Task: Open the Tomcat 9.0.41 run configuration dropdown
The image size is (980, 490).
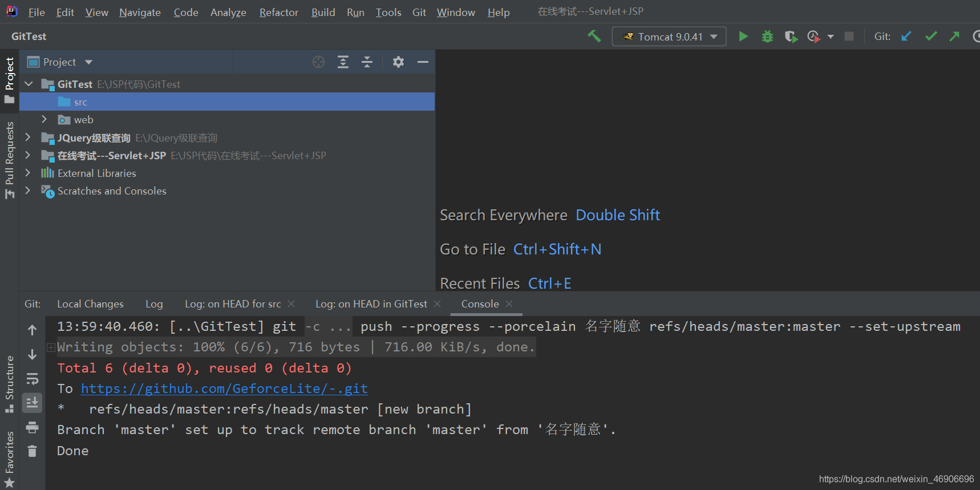Action: point(669,37)
